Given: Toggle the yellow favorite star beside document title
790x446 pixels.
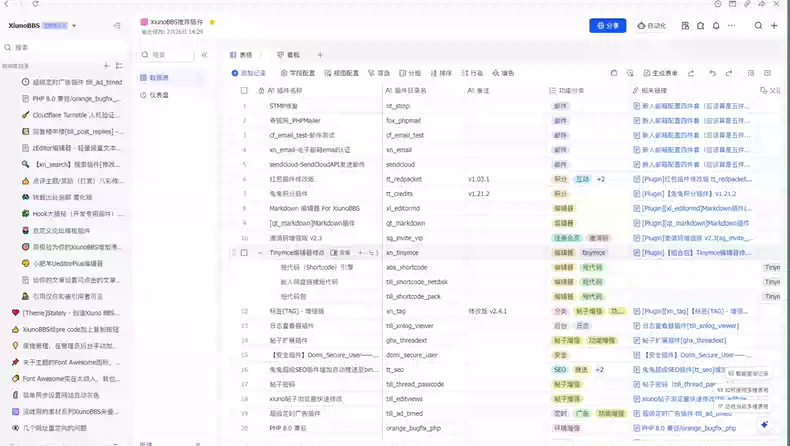Looking at the screenshot, I should pyautogui.click(x=212, y=20).
